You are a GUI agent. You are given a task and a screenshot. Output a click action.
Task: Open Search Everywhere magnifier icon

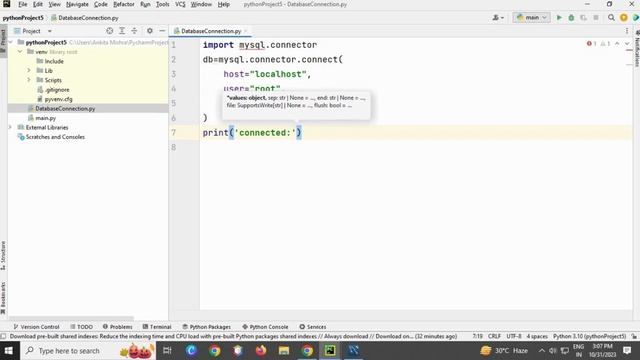tap(611, 18)
